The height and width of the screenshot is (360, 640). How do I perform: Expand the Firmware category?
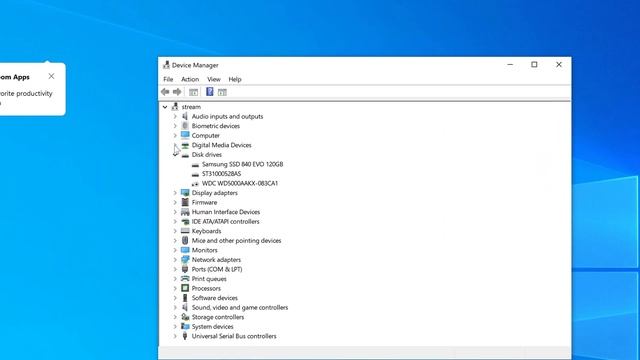(175, 202)
